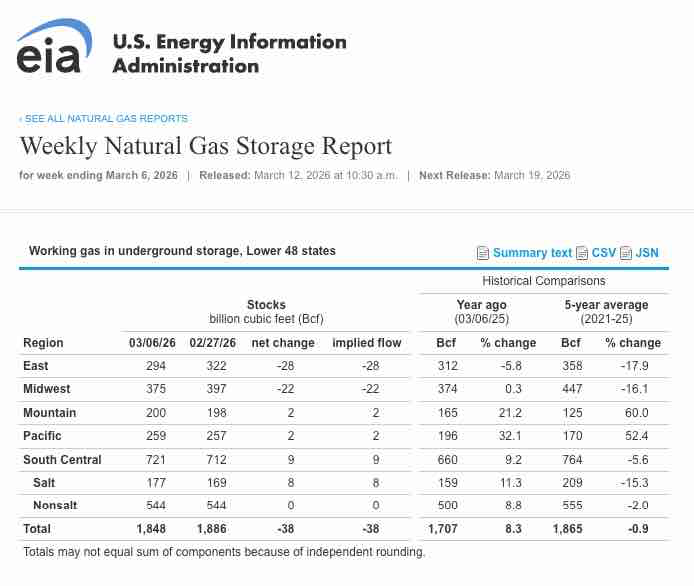Select the Total stocks value 1,848
This screenshot has width=694, height=586.
coord(149,529)
